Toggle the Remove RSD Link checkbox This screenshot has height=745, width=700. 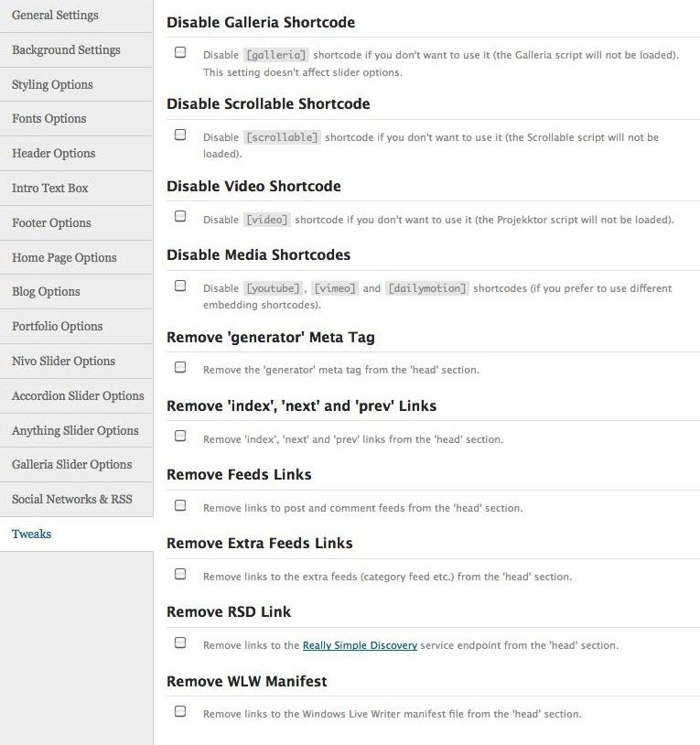180,643
